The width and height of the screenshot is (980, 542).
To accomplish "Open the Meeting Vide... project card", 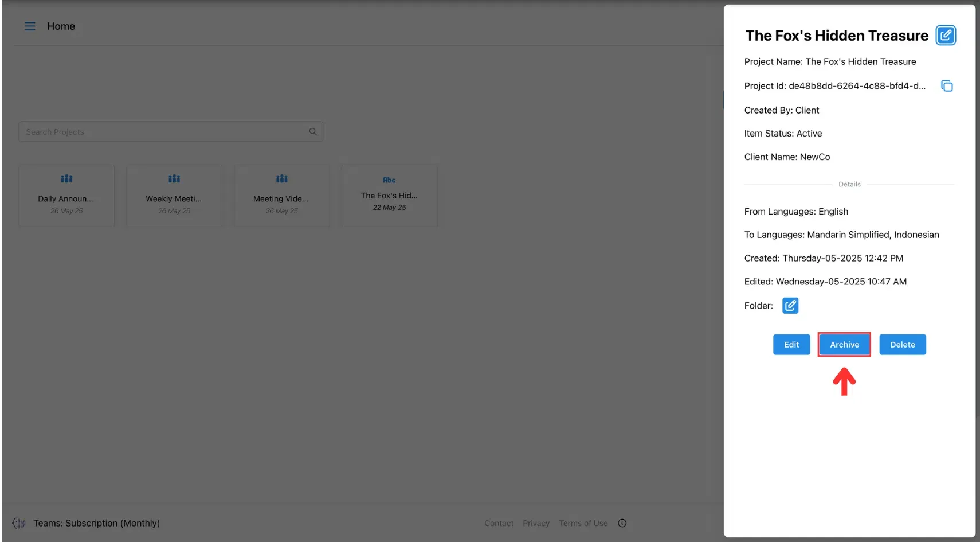I will 282,196.
